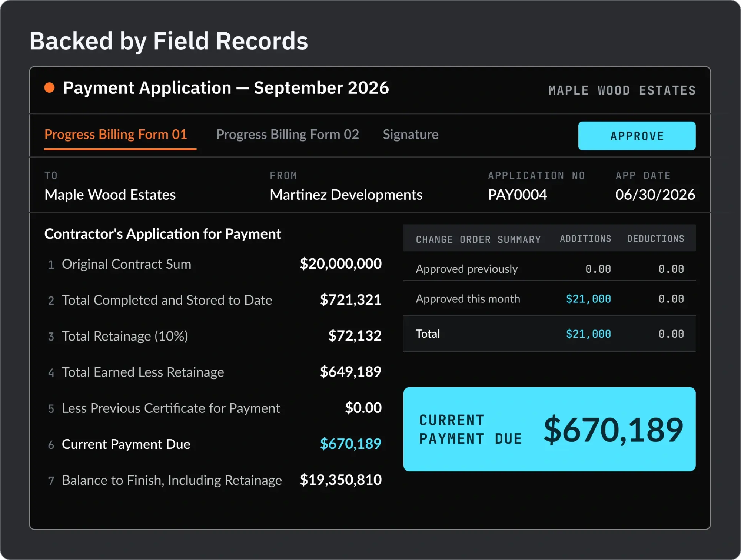Click the PAY0004 application number
This screenshot has height=560, width=741.
pyautogui.click(x=517, y=195)
